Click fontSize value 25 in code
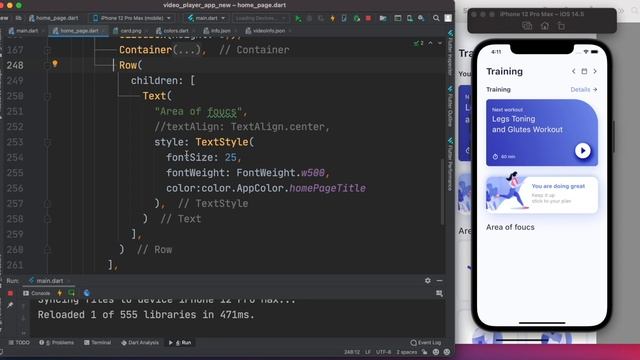 point(231,158)
